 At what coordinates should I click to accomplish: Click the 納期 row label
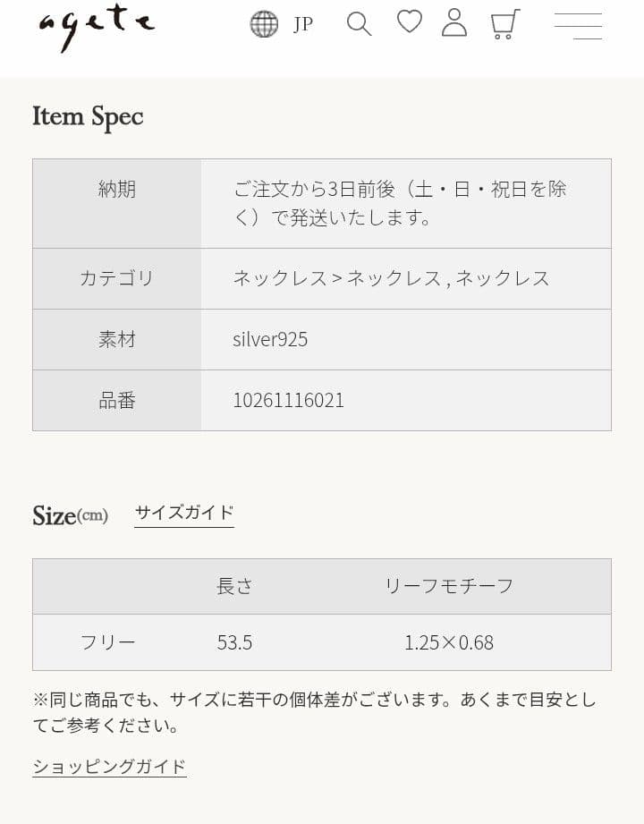click(x=117, y=189)
